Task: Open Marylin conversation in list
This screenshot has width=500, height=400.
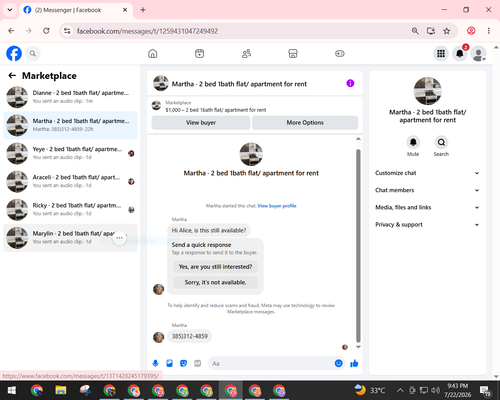Action: point(70,238)
